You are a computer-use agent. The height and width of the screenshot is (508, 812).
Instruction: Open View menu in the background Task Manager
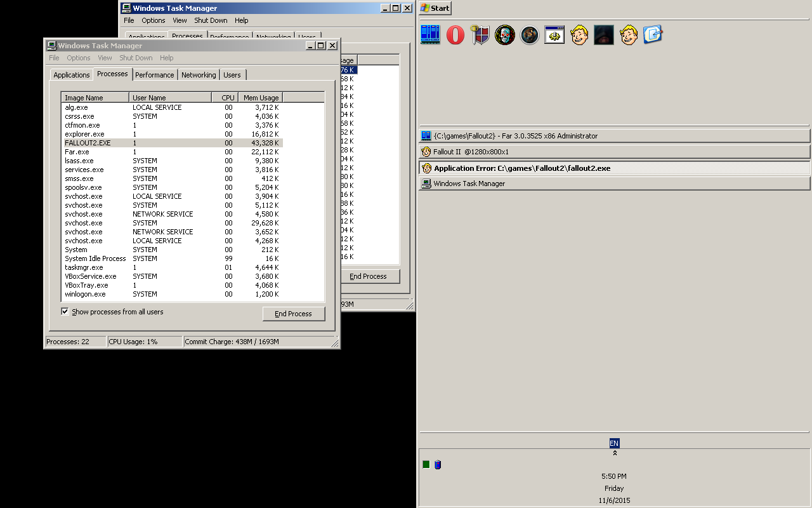click(180, 20)
